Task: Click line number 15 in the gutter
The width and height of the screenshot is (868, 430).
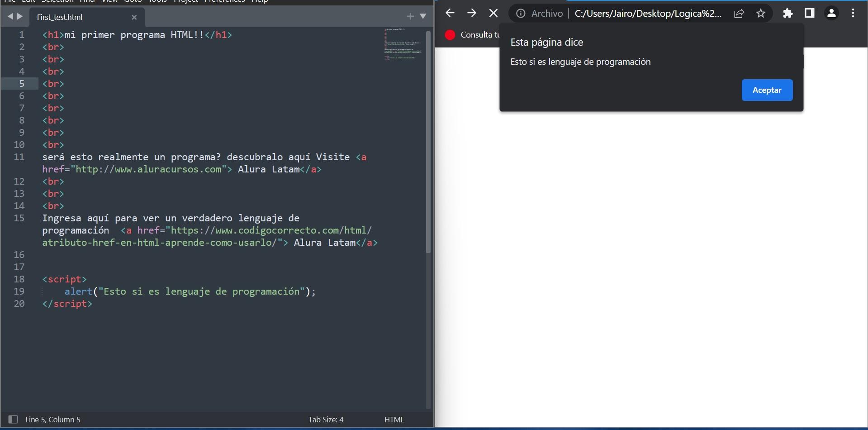Action: [x=19, y=218]
